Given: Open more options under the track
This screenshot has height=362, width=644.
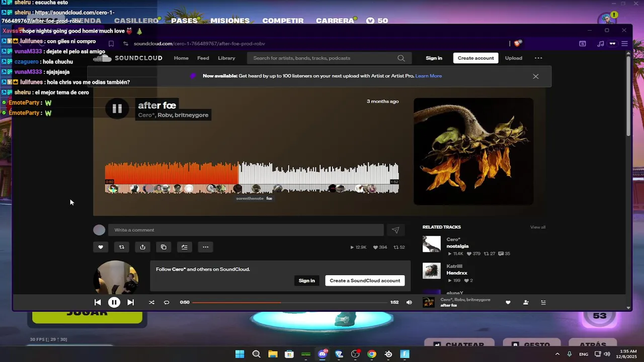Looking at the screenshot, I should 205,247.
